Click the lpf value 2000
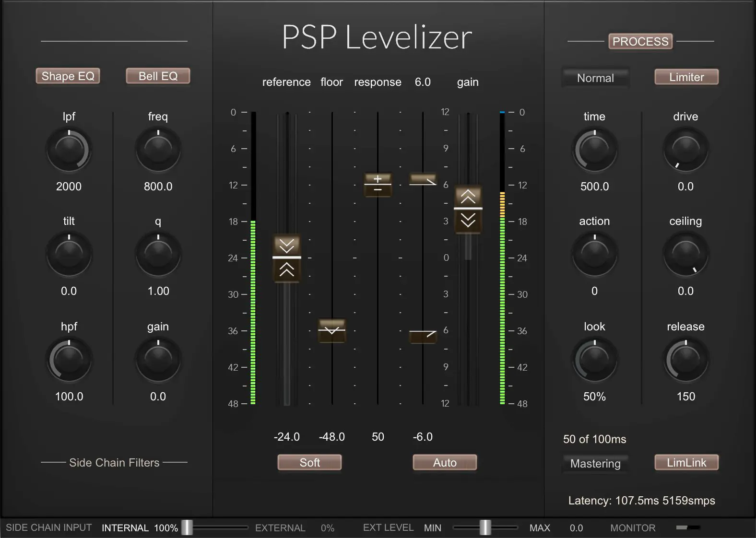 click(x=69, y=187)
